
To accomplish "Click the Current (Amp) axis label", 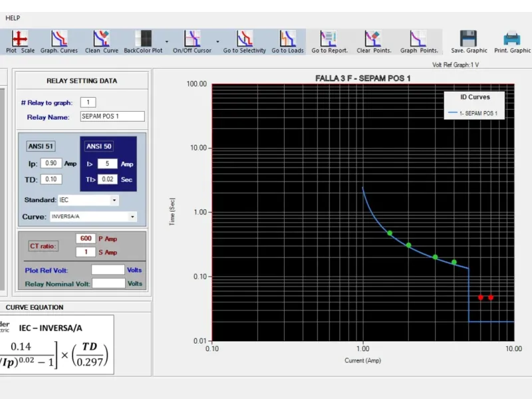I will 362,360.
